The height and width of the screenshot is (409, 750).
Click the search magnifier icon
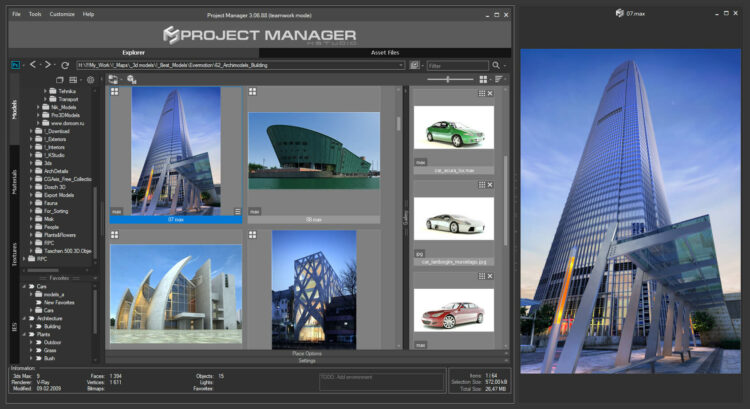point(495,64)
